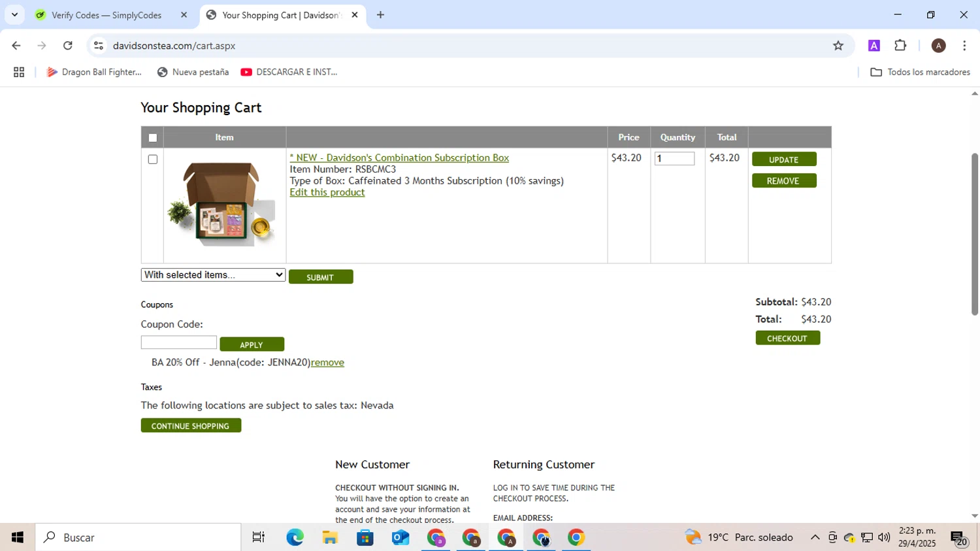Close the Verify Codes tab
Screen dimensions: 980x551
coord(184,15)
